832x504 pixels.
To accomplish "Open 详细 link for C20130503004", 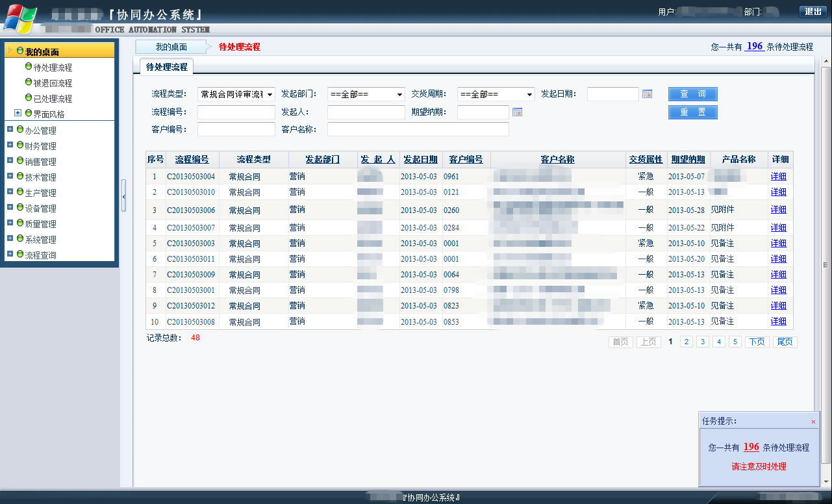I will (x=778, y=176).
